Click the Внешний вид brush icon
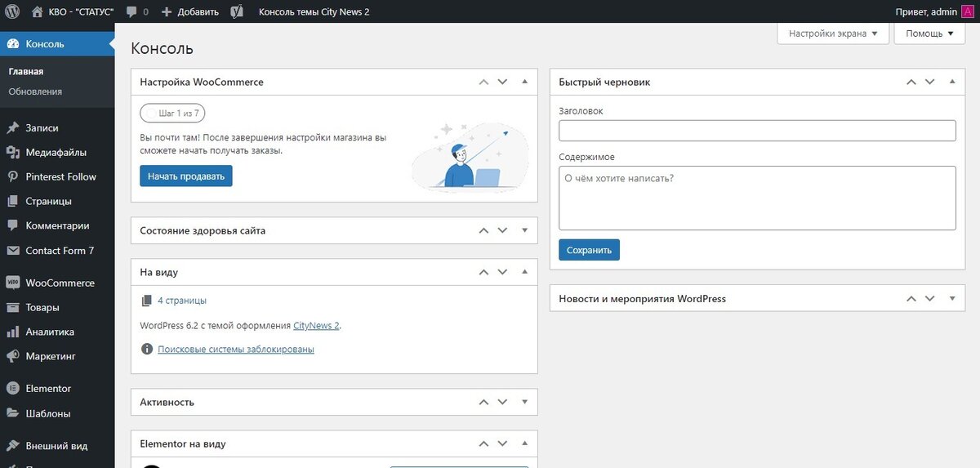Viewport: 980px width, 468px height. 12,446
